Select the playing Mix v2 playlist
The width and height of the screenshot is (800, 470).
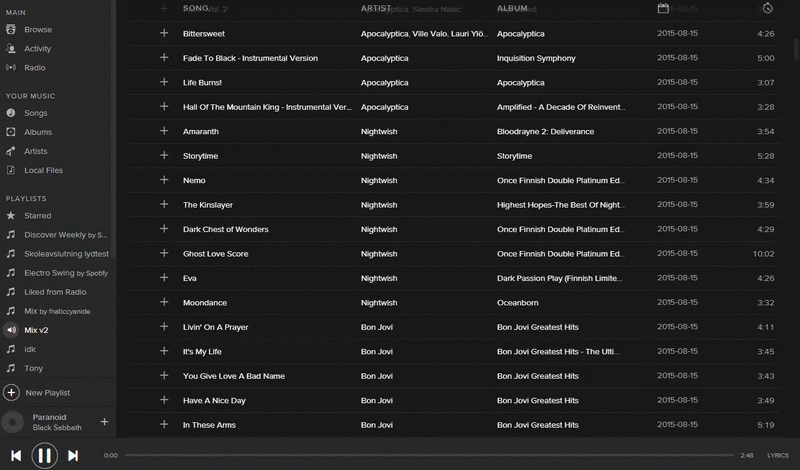tap(36, 330)
